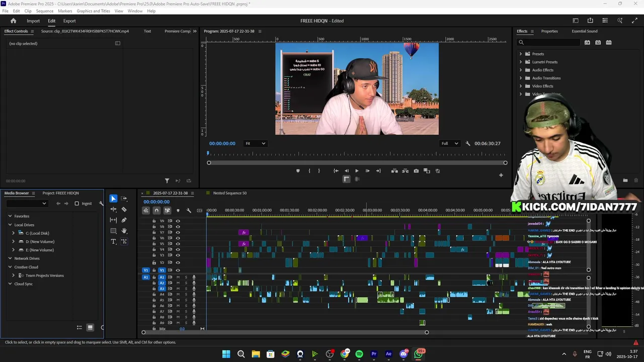The image size is (644, 362).
Task: Click the timeline Add Marker icon
Action: (178, 210)
